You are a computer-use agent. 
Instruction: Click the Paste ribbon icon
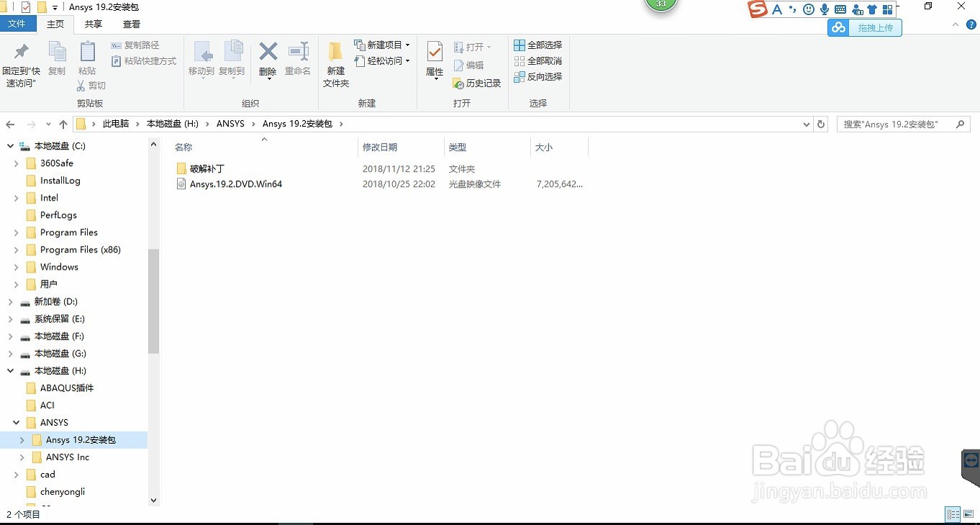tap(87, 58)
